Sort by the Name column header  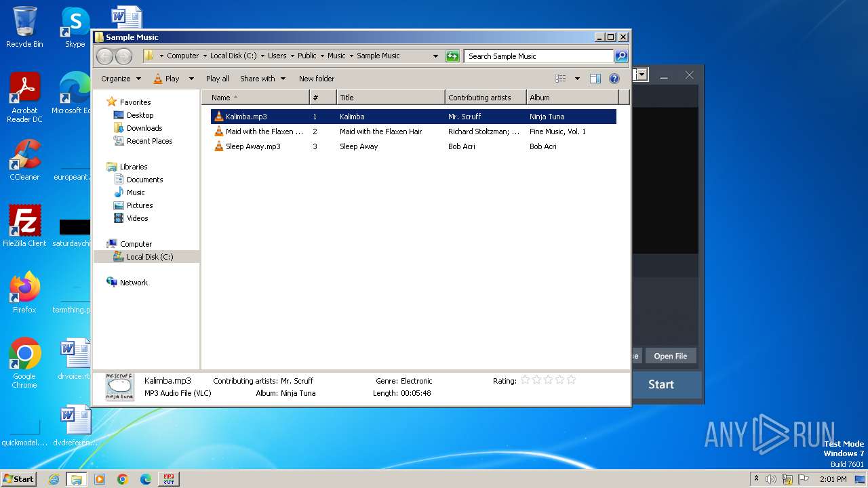(x=256, y=98)
